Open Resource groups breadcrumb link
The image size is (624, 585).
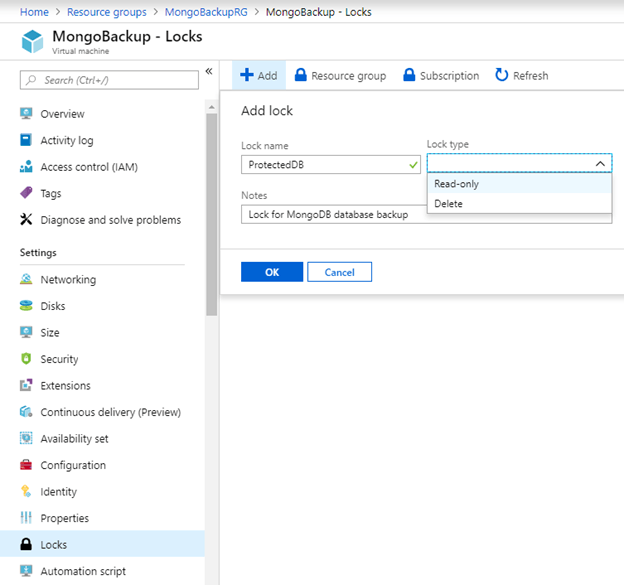click(107, 12)
